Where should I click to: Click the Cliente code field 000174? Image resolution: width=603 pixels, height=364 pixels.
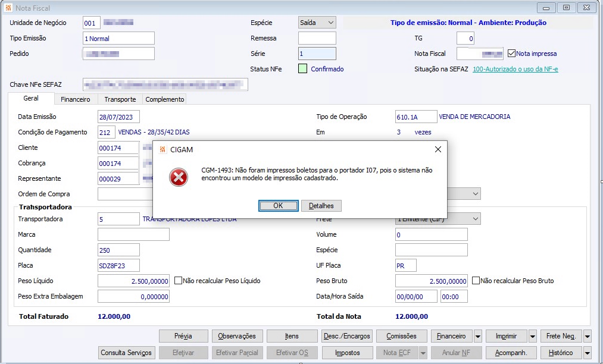tap(118, 148)
